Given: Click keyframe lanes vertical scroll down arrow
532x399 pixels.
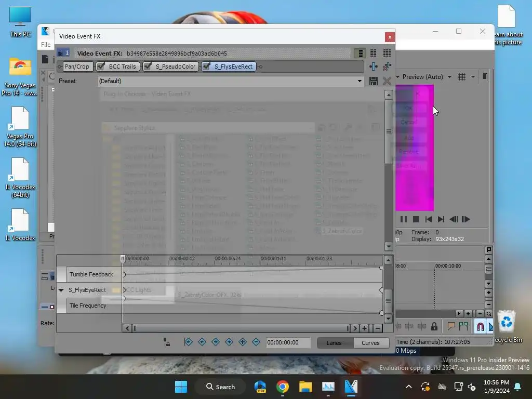Looking at the screenshot, I should pyautogui.click(x=389, y=318).
